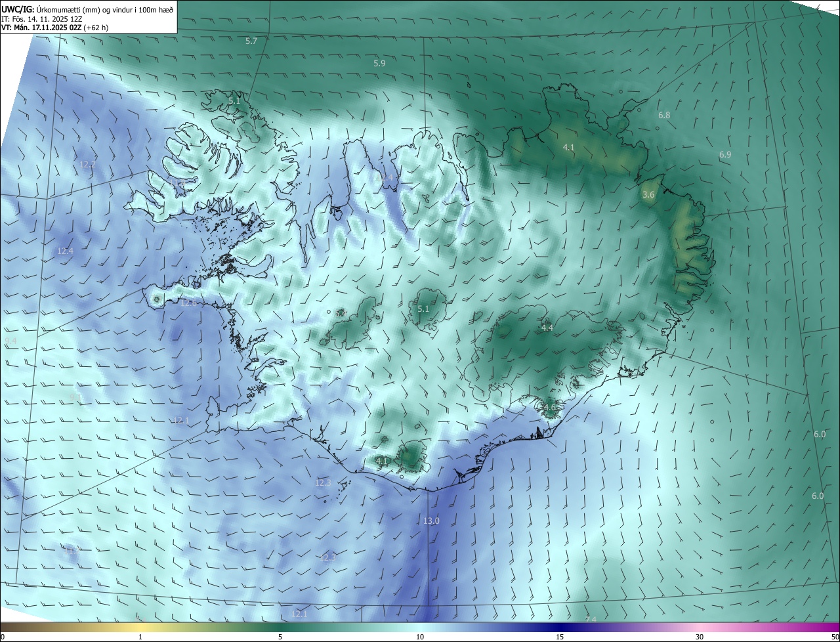
Task: Select the 4.6 value label
Action: (x=549, y=408)
